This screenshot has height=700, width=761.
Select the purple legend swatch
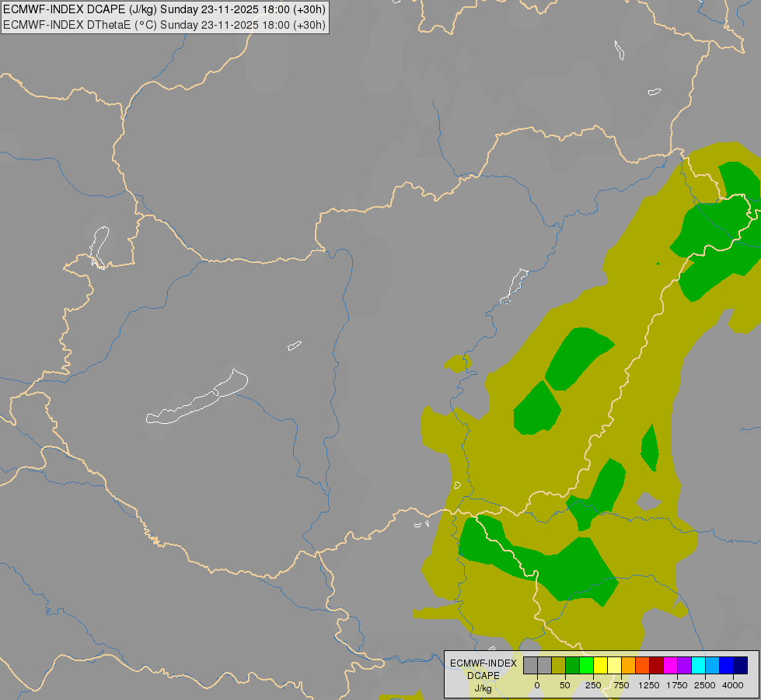(684, 665)
